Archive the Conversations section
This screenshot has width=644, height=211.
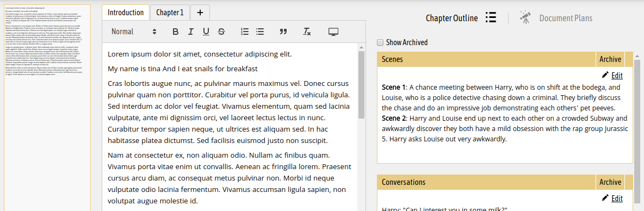pos(610,182)
